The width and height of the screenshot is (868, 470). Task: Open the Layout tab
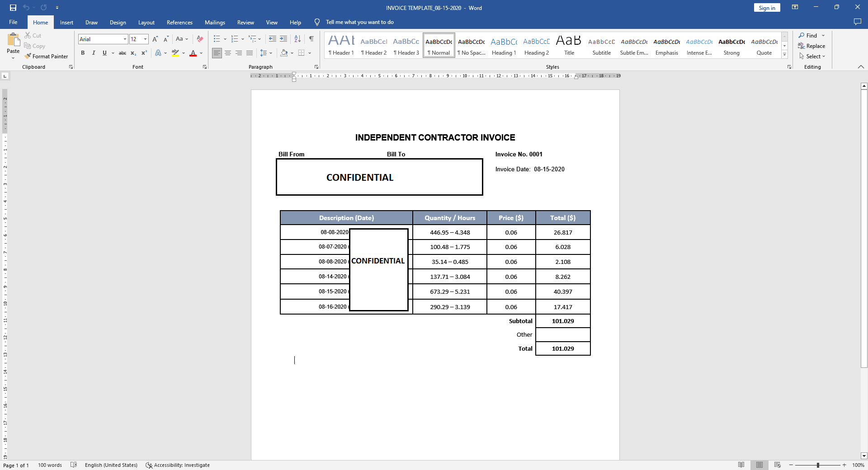tap(146, 22)
